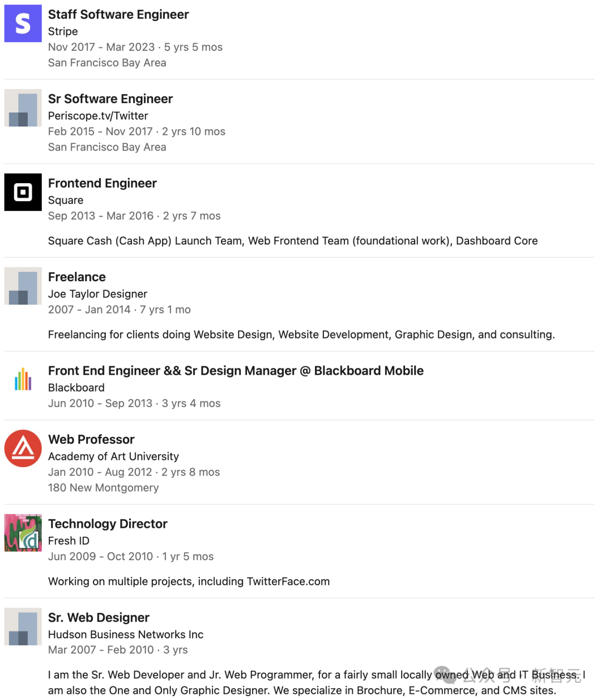
Task: Select the Freelance position heading
Action: click(x=77, y=277)
